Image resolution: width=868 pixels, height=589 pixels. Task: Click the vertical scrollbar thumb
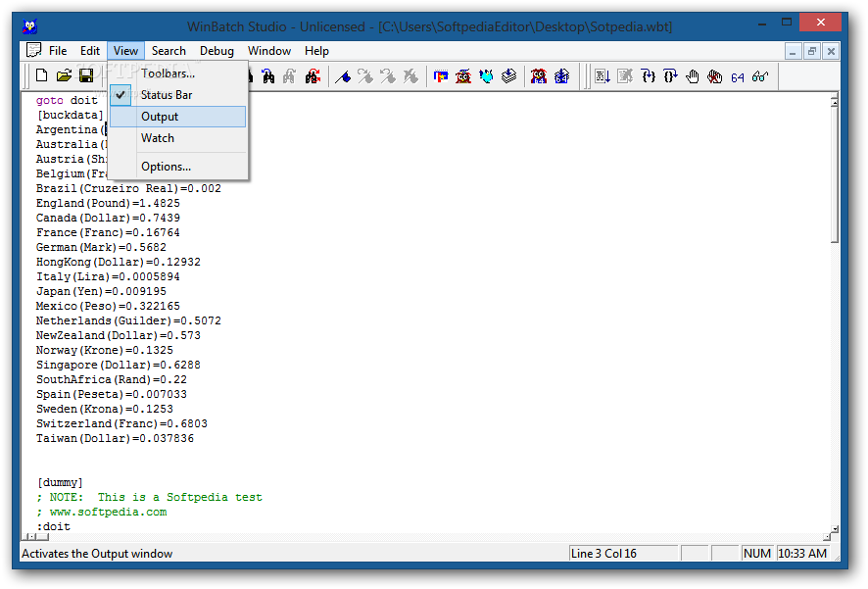pos(835,174)
